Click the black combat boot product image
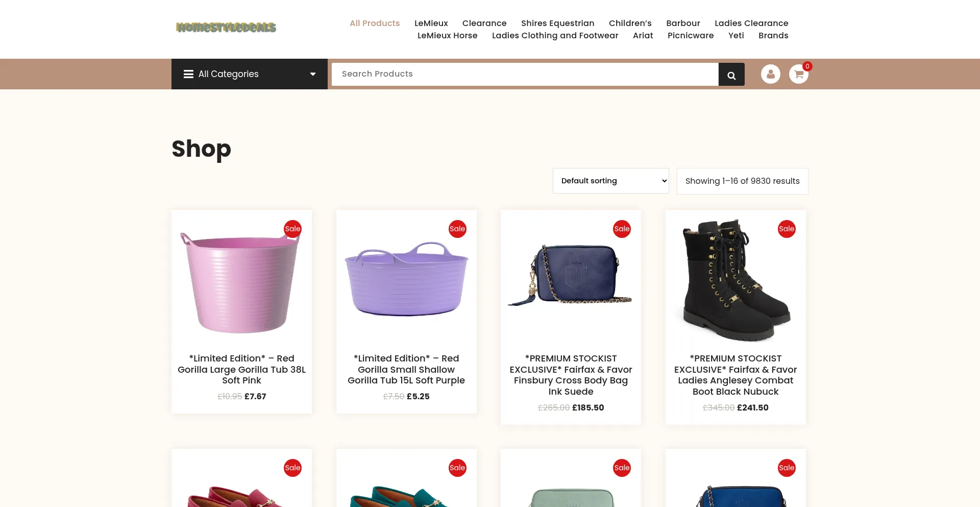 coord(736,280)
